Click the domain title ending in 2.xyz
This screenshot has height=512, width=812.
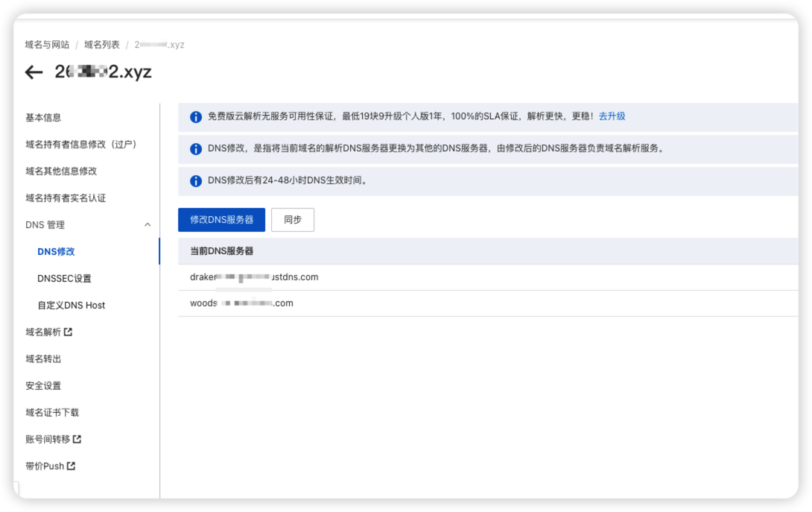[103, 72]
